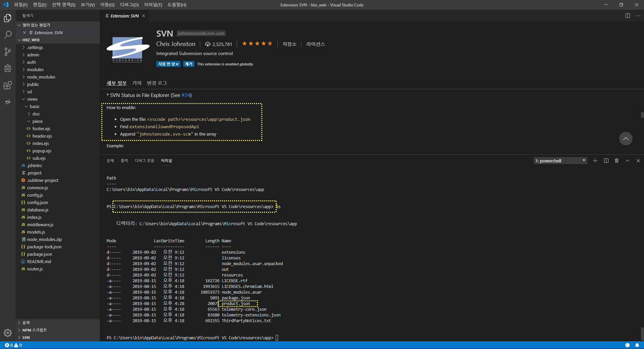Open README.md file

[58, 261]
